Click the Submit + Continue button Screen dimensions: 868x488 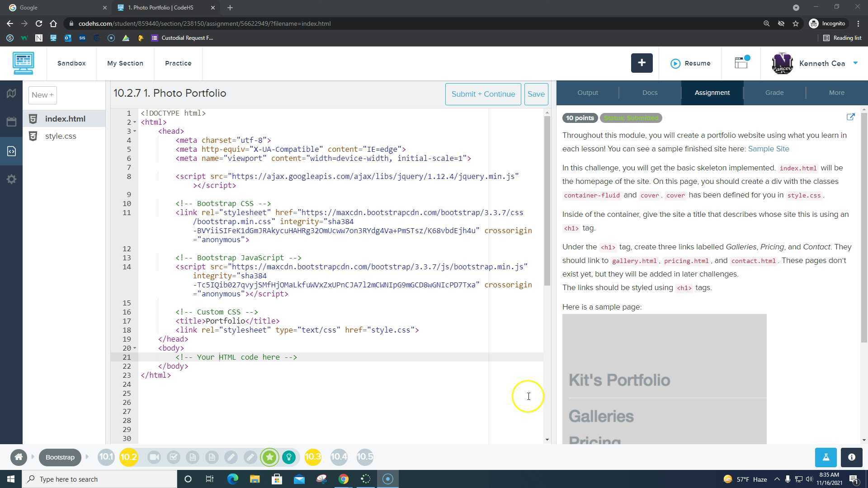click(x=483, y=94)
